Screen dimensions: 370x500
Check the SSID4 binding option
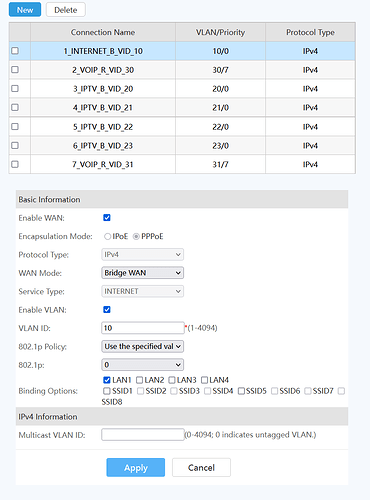tap(207, 391)
